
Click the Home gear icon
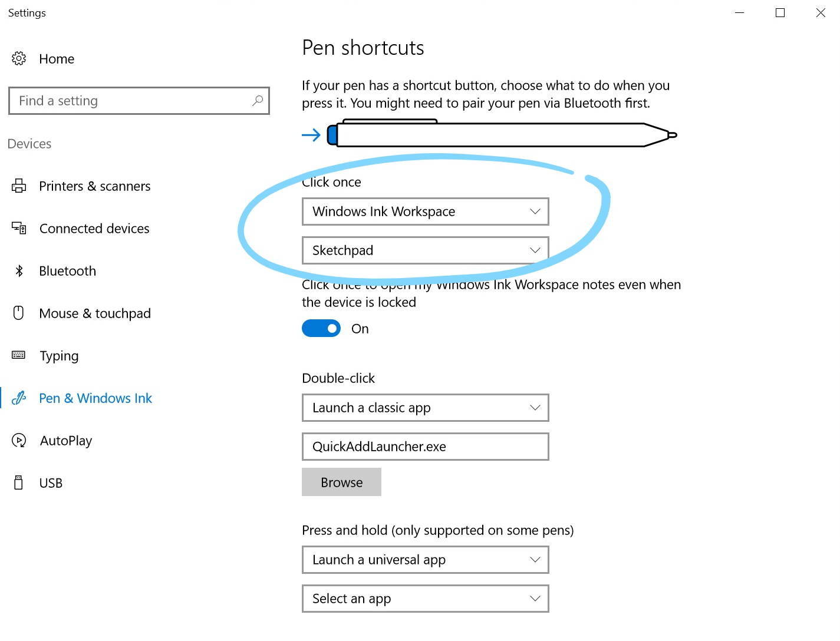19,58
